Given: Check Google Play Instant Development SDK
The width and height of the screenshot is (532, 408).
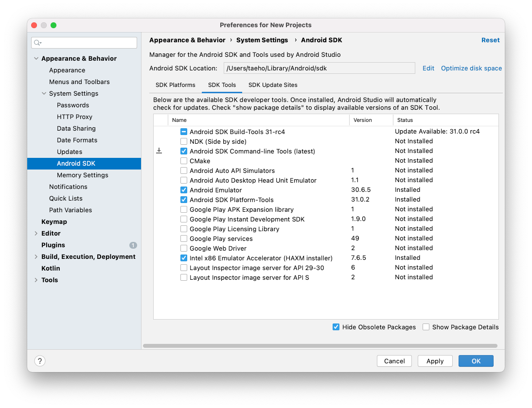Looking at the screenshot, I should [x=183, y=219].
